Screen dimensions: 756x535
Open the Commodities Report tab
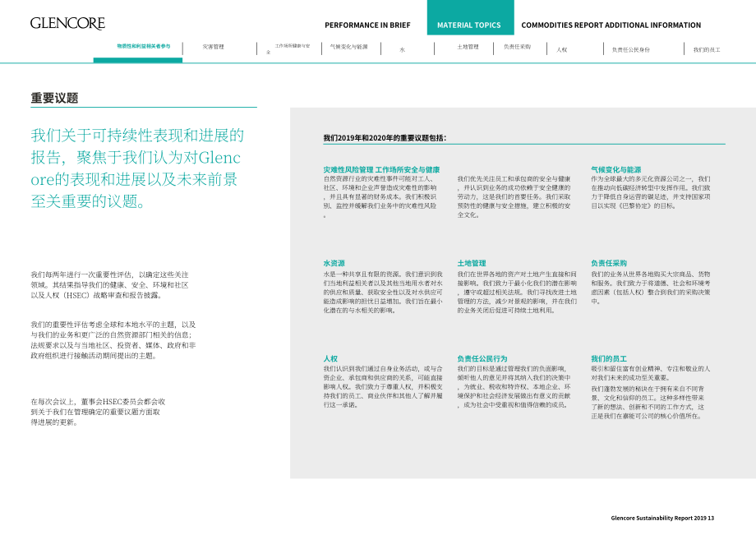tap(562, 25)
